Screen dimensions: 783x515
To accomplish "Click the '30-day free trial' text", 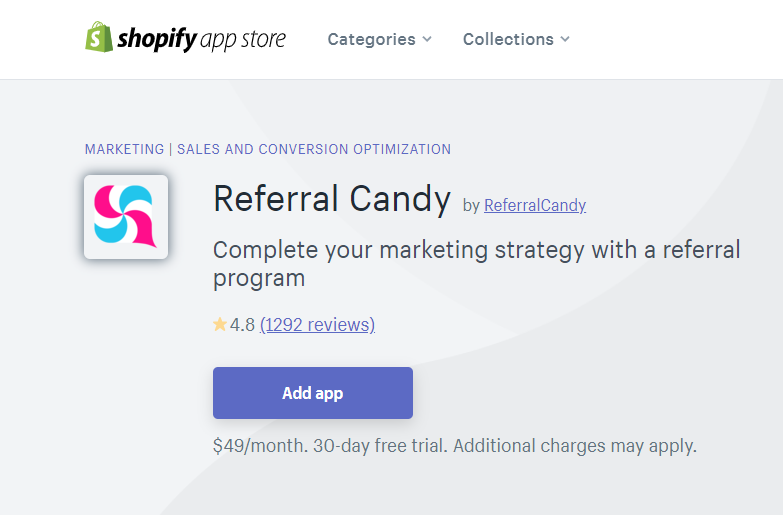I will coord(381,446).
